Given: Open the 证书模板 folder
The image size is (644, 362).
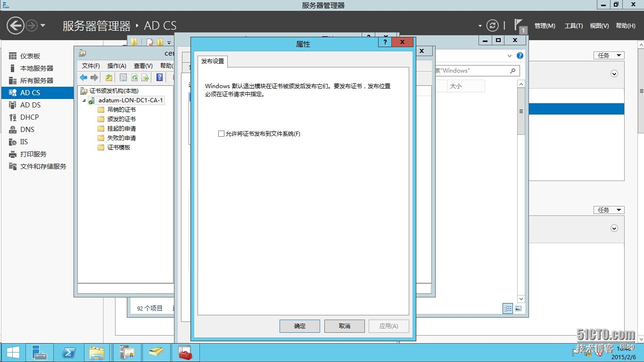Looking at the screenshot, I should click(118, 148).
